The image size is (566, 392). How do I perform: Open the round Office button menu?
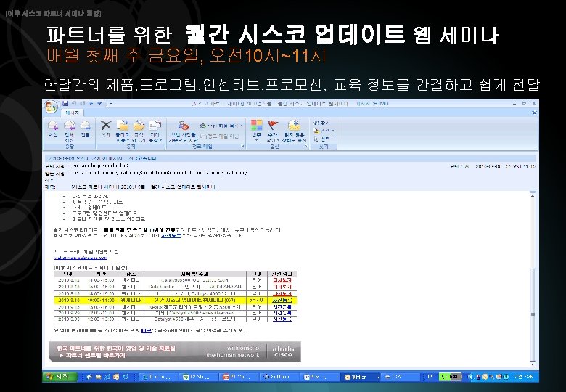51,107
